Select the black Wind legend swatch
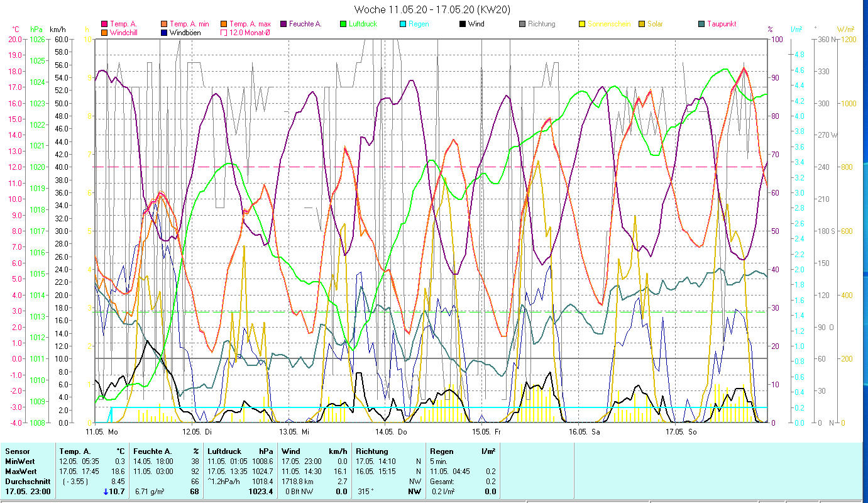Viewport: 868px width, 503px height. 462,24
